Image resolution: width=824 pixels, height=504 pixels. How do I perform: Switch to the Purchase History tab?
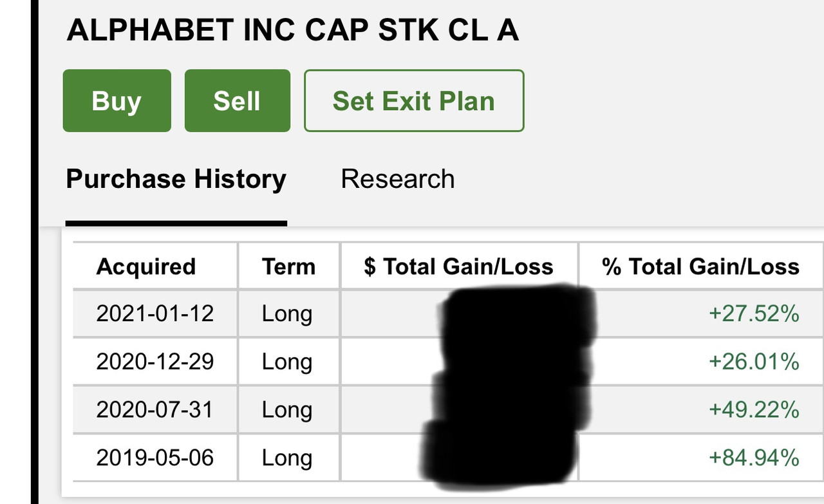pos(176,179)
